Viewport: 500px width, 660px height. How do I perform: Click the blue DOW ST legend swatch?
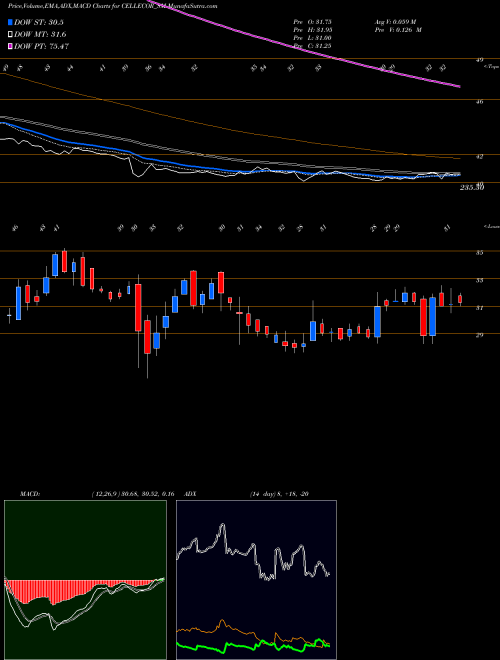[10, 23]
